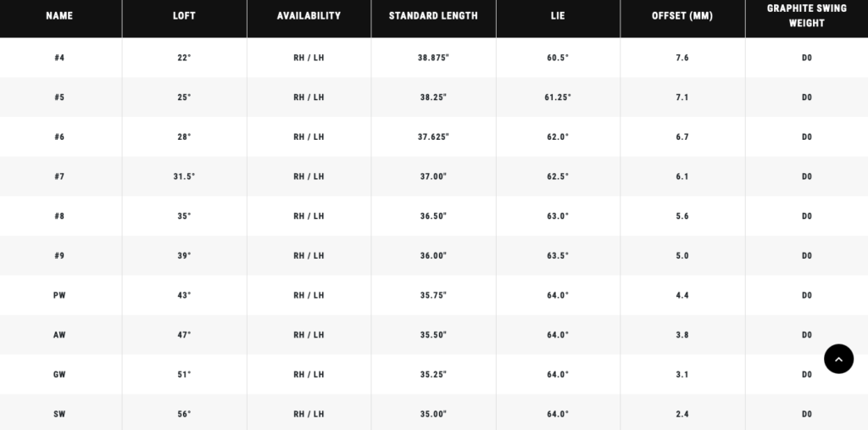Select the SW row name cell
This screenshot has height=430, width=868.
tap(60, 414)
